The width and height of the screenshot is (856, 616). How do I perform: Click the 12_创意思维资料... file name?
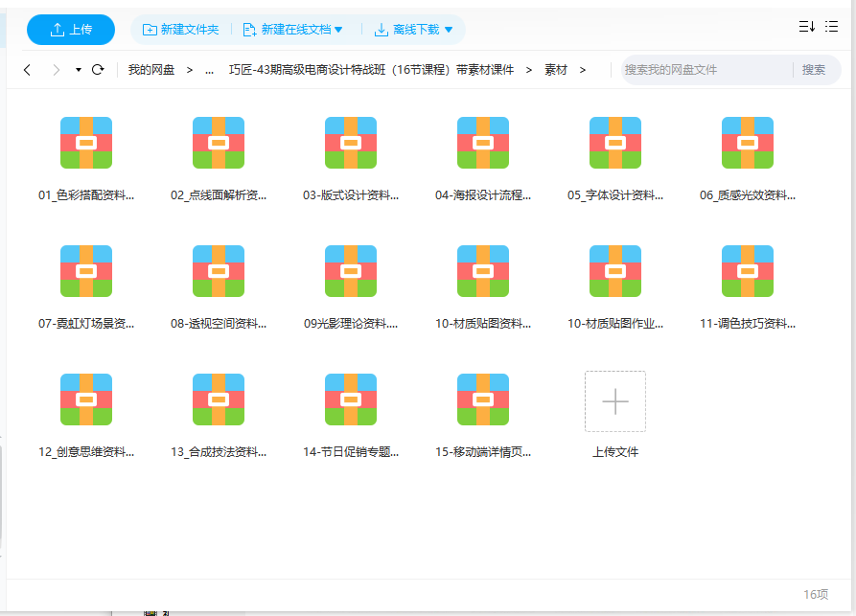[86, 451]
